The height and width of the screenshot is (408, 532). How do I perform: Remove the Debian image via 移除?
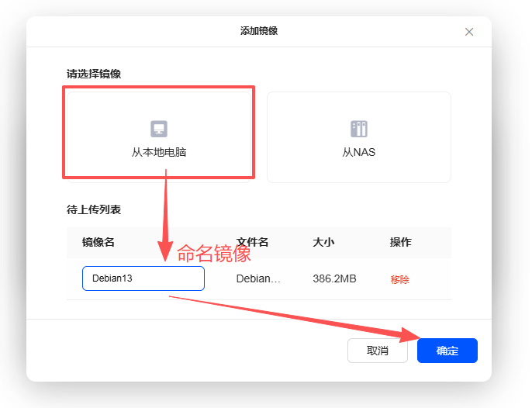[x=399, y=279]
